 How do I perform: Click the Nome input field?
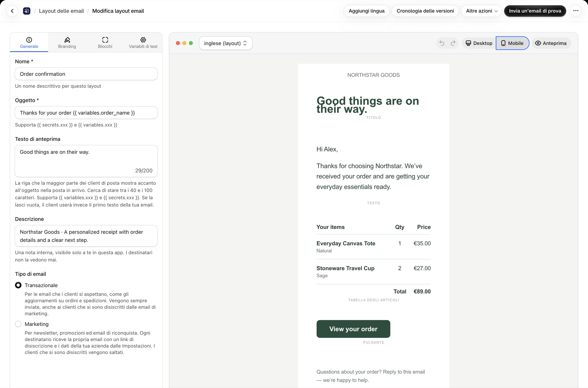pos(86,74)
